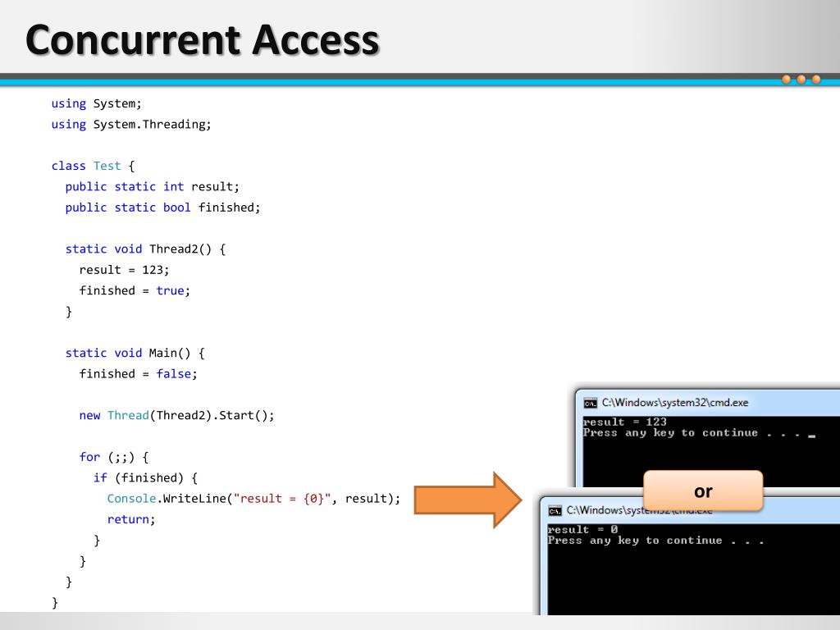Click the 'result = 123' cmd window title text
The width and height of the screenshot is (840, 630).
[x=675, y=403]
